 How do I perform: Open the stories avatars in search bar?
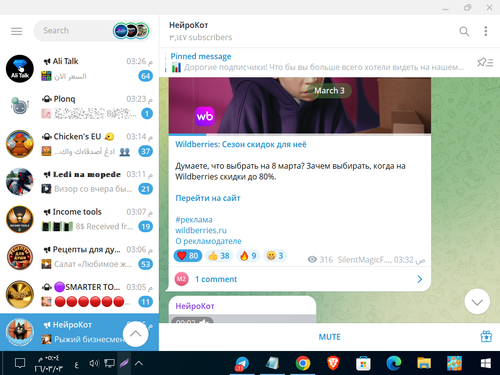[131, 31]
